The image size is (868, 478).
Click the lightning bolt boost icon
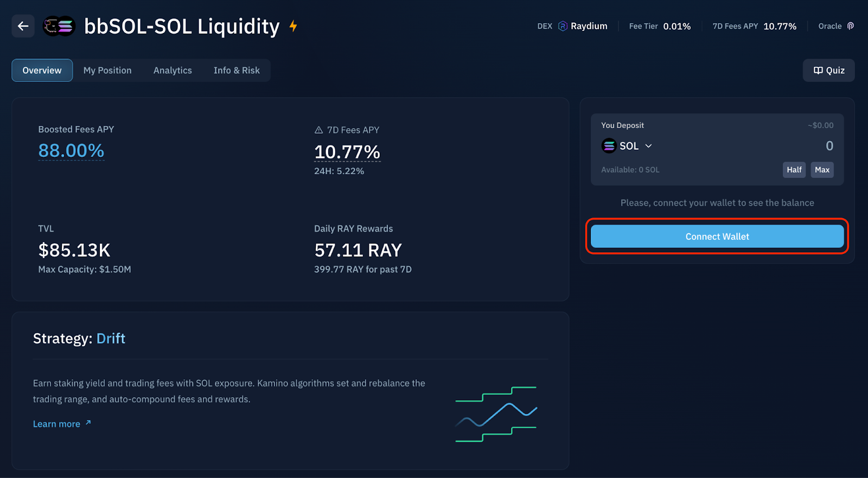293,26
